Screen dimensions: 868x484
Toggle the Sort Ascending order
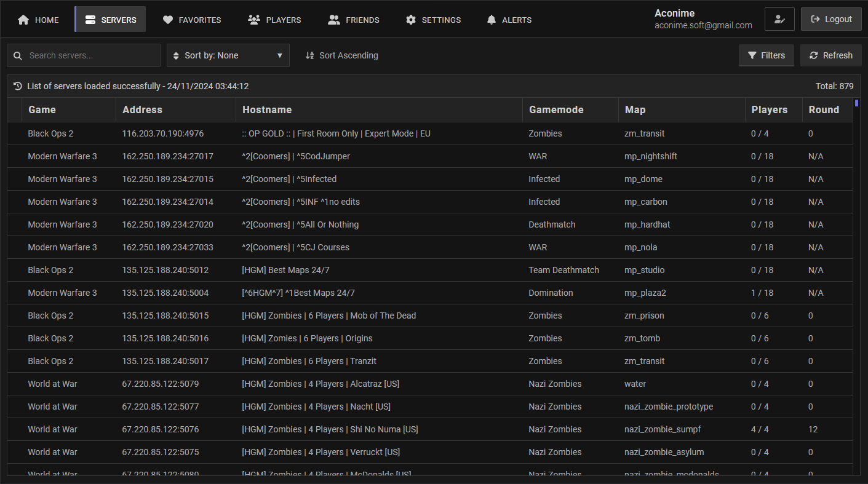tap(342, 55)
